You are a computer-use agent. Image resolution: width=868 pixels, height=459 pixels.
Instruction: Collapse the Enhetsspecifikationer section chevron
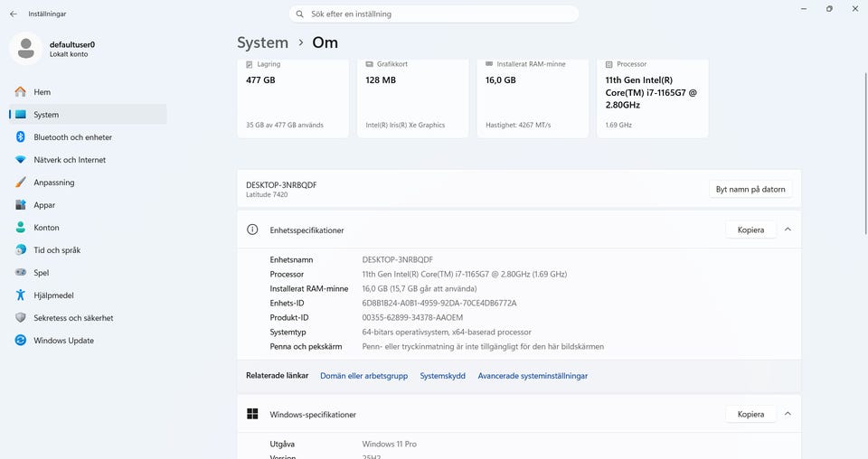(x=788, y=229)
